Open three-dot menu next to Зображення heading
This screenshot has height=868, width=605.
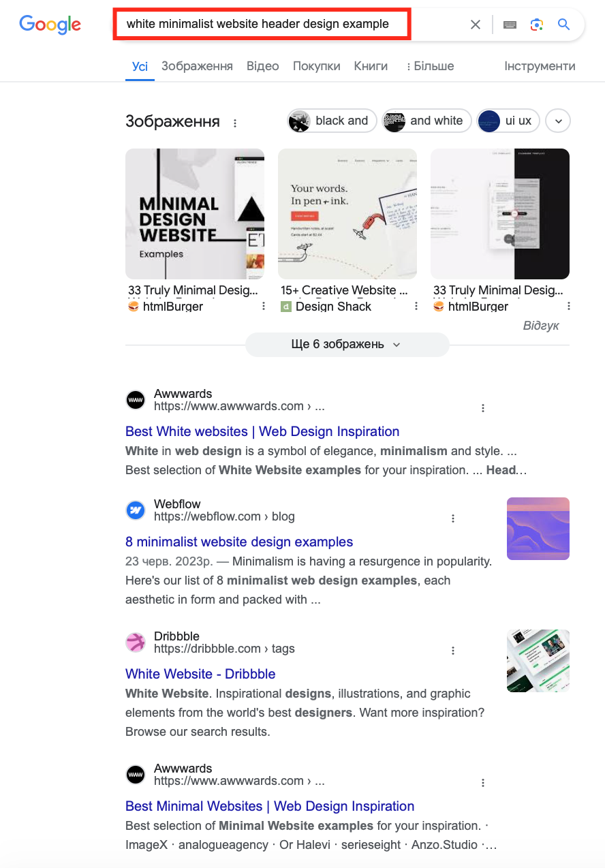pyautogui.click(x=235, y=123)
